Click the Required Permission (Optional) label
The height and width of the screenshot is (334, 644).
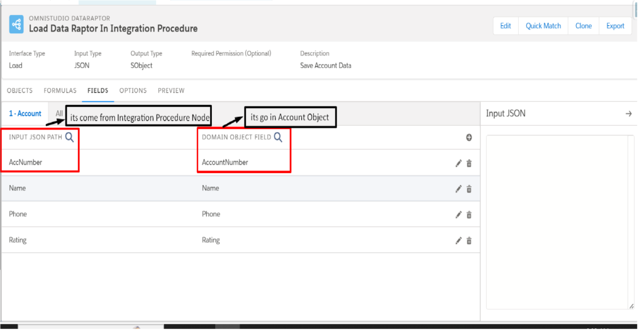(x=231, y=53)
